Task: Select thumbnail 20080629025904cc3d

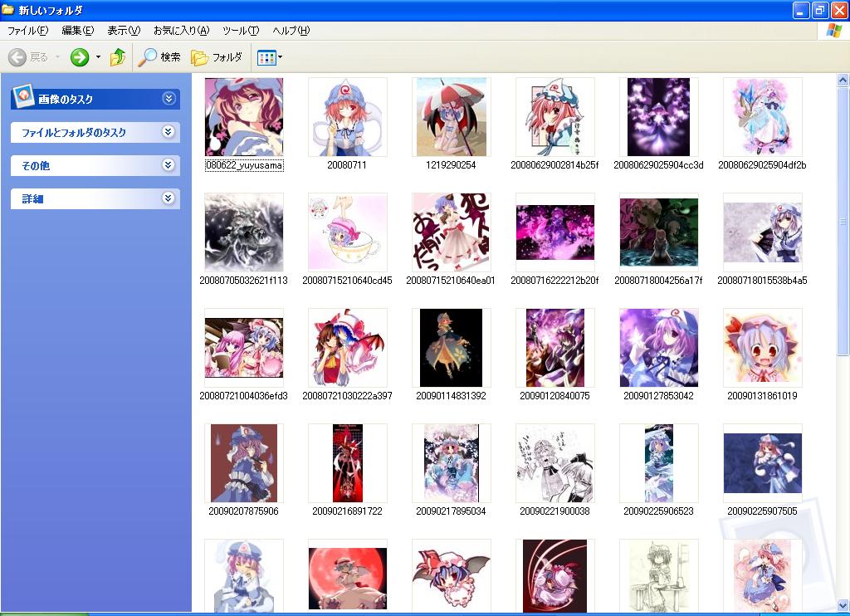Action: pyautogui.click(x=658, y=117)
